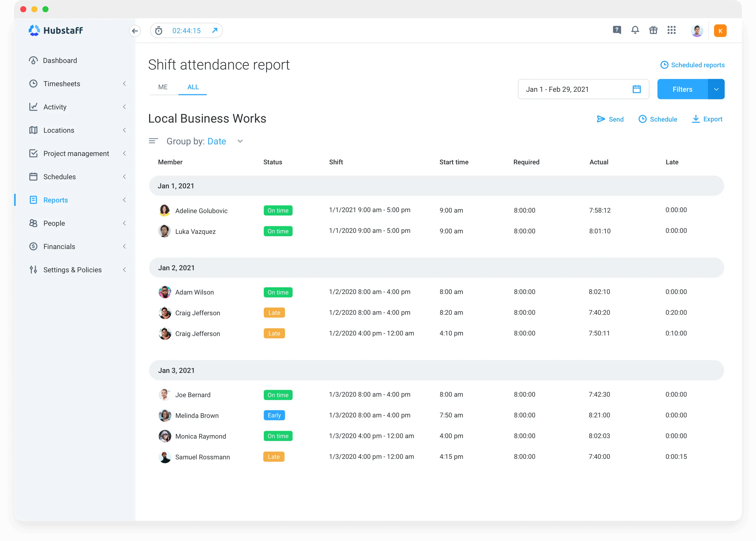Open notifications via the bell icon
Viewport: 756px width, 541px height.
635,30
